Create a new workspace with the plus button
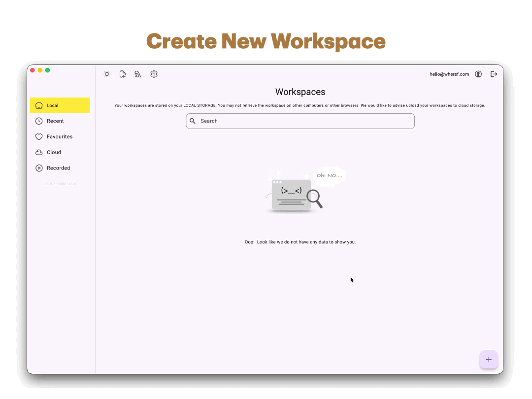 489,360
